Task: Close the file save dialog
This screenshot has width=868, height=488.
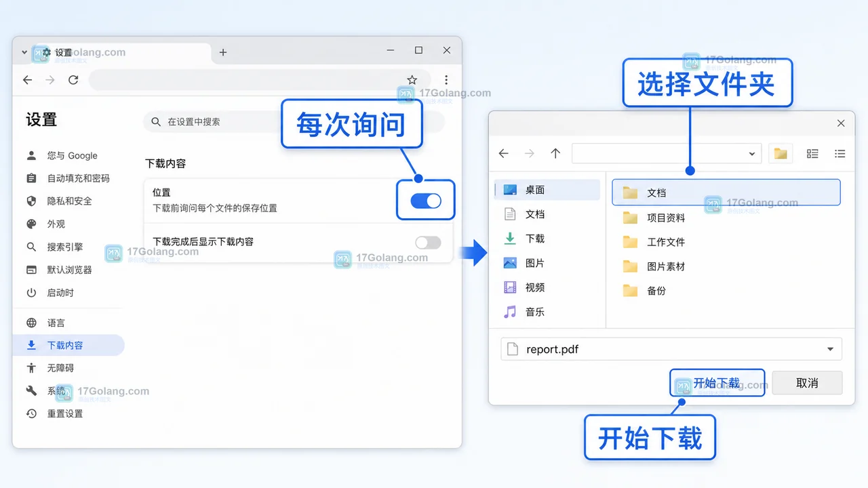Action: point(841,123)
